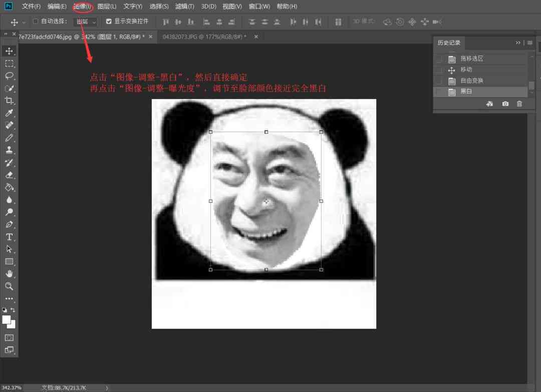Select the Eyedropper tool
Viewport: 541px width, 392px height.
click(10, 113)
